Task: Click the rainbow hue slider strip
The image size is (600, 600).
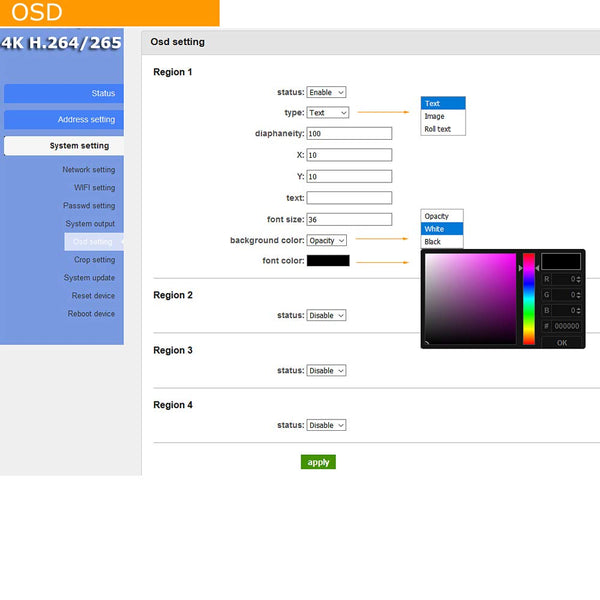Action: (x=529, y=299)
